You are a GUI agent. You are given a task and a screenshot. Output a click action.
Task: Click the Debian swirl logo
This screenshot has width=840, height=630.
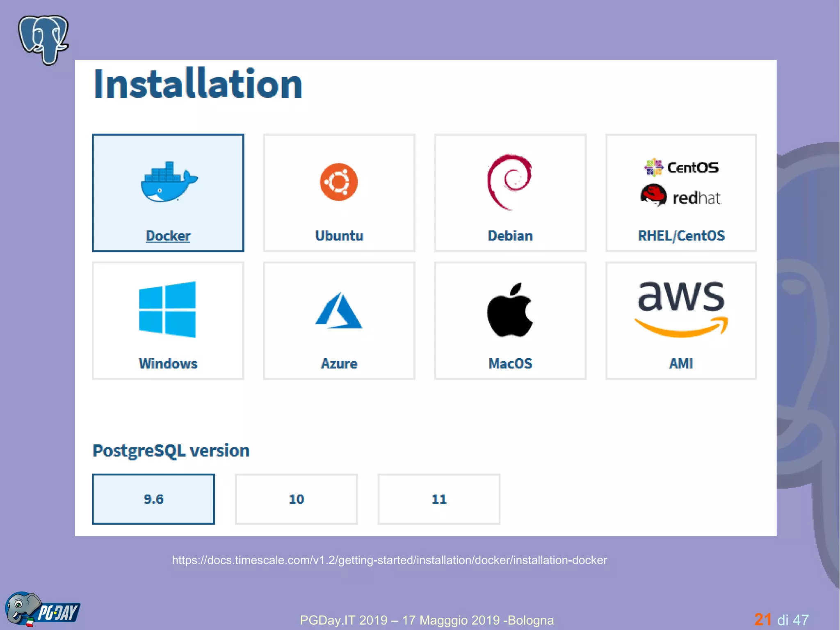[509, 182]
